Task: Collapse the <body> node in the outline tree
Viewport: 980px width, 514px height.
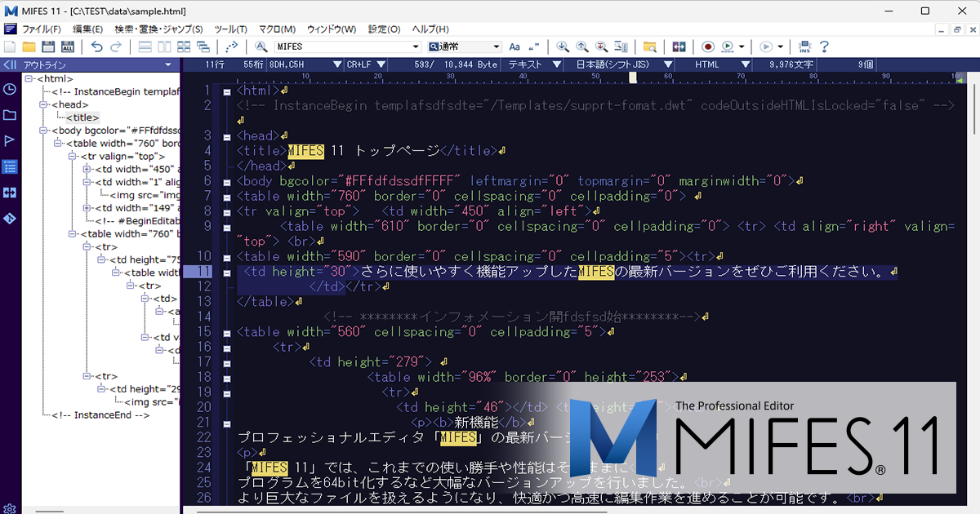Action: (42, 131)
